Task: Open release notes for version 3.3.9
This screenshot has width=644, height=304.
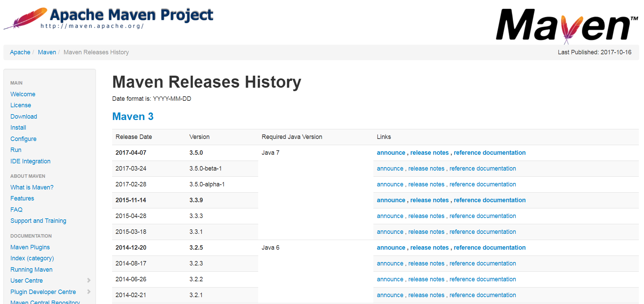Action: coord(429,200)
